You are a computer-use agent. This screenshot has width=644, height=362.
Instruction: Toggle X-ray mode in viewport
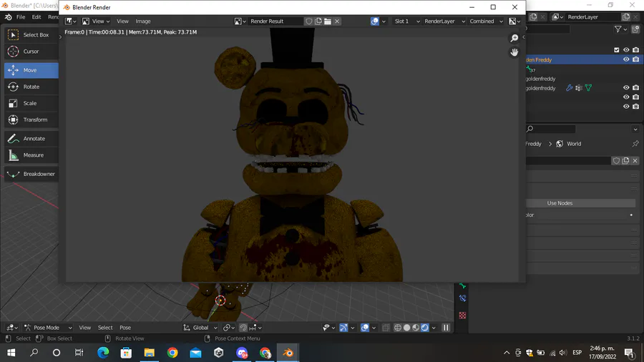coord(386,328)
